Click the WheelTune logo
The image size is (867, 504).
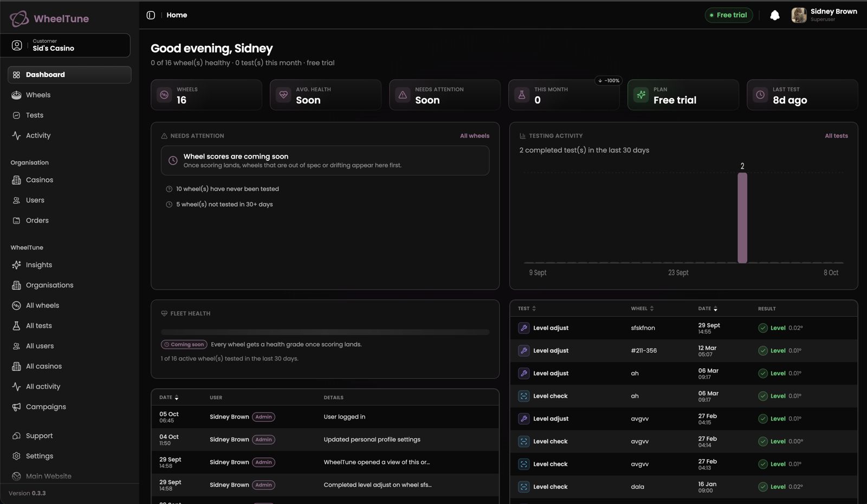tap(49, 18)
